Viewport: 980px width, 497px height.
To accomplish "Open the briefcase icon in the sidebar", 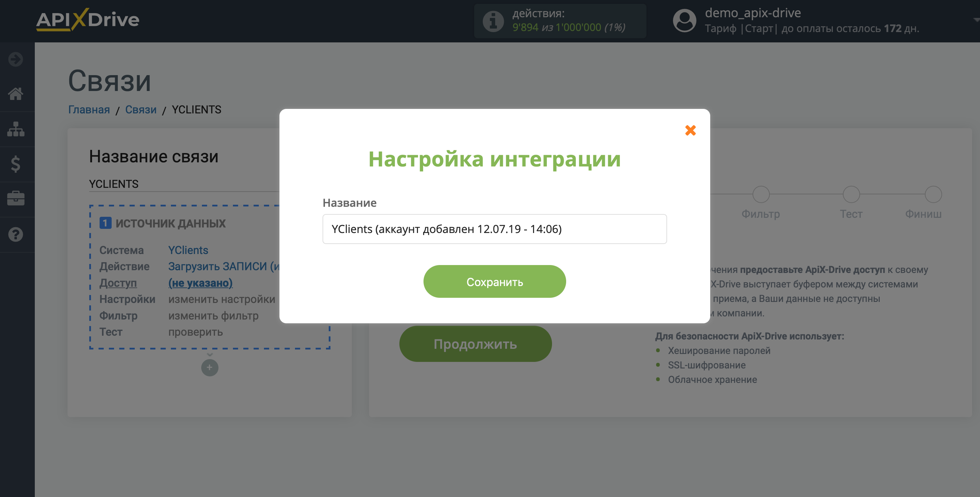I will click(16, 199).
